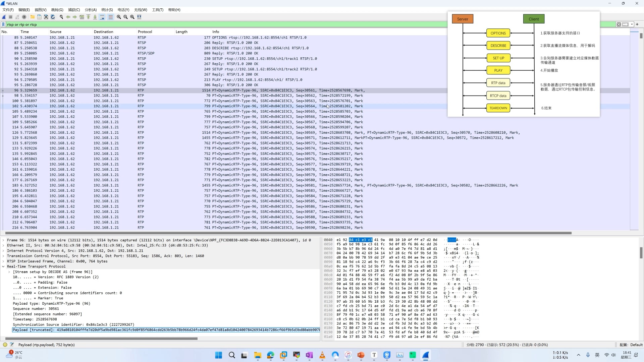
Task: Expand Transmission Control Protocol details
Action: tap(4, 256)
